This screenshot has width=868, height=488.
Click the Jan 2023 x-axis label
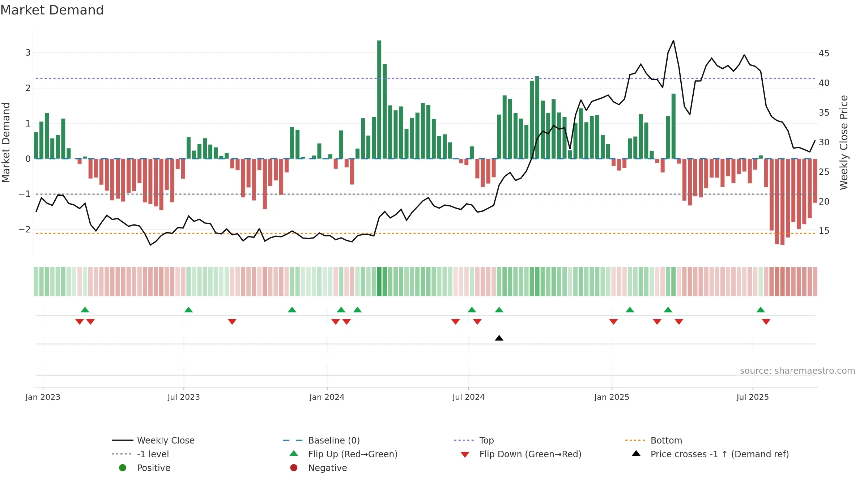[43, 397]
